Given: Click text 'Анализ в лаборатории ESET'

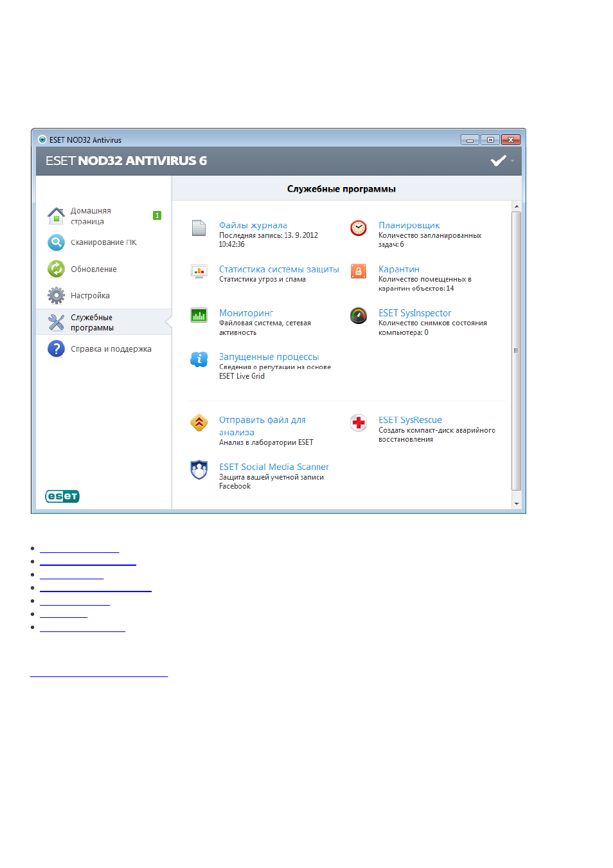Looking at the screenshot, I should (x=266, y=442).
